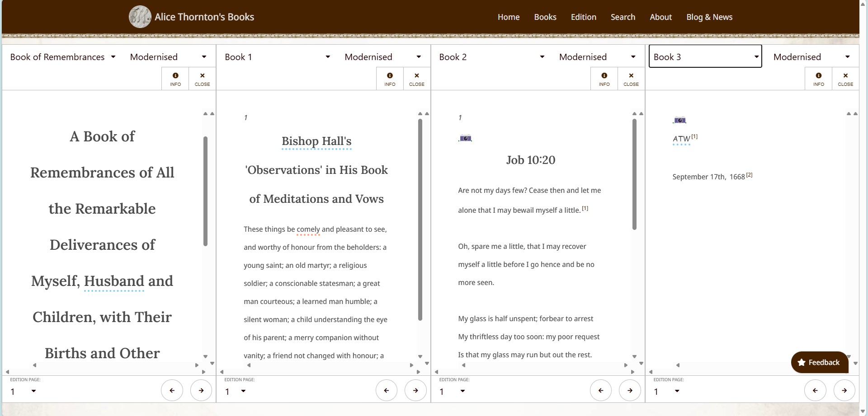Open the Book 1 selector dropdown

click(x=278, y=57)
